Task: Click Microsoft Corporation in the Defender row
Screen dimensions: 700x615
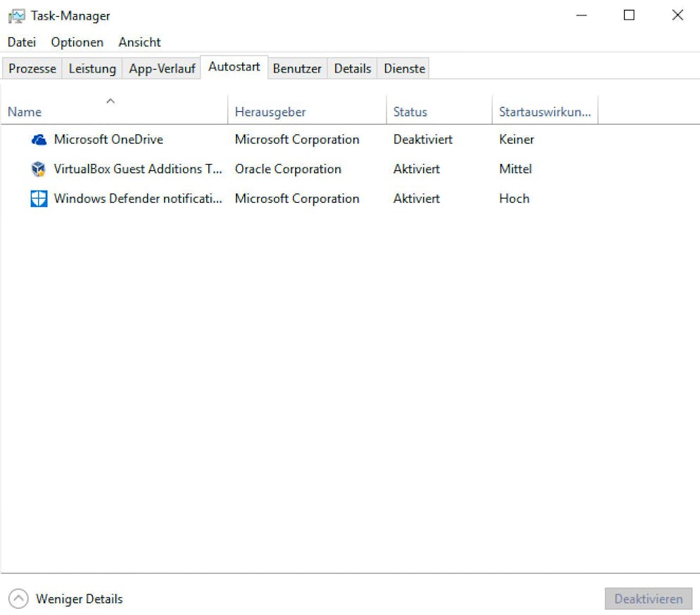Action: [297, 198]
